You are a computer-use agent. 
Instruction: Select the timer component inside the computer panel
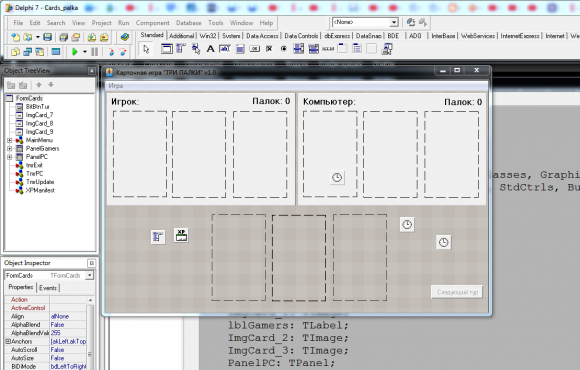click(337, 178)
